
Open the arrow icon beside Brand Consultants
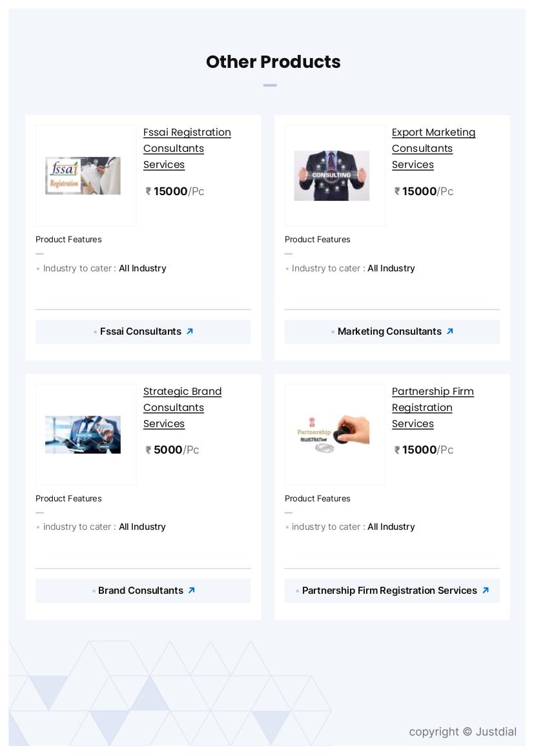pos(191,591)
